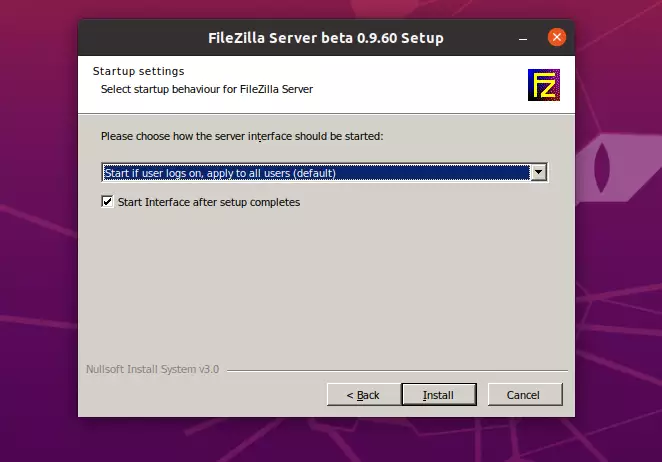
Task: Close the FileZilla Setup window
Action: [557, 37]
